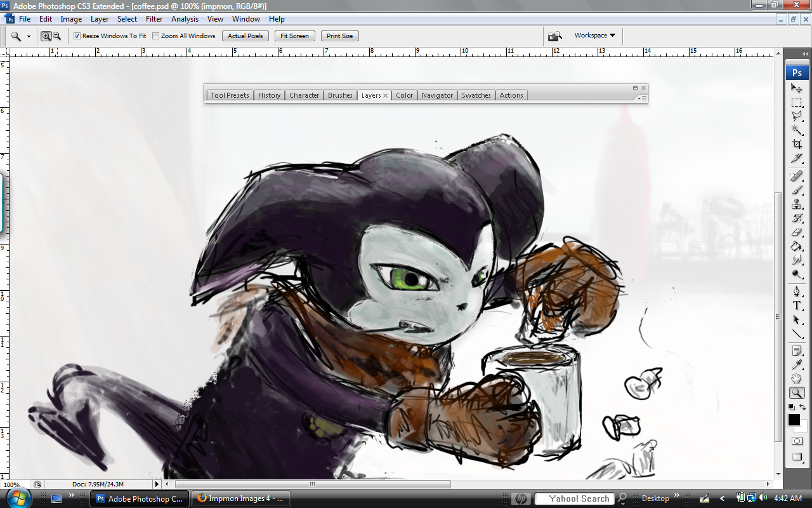Select the Notes tool
Screen dimensions: 812x508
click(x=797, y=351)
